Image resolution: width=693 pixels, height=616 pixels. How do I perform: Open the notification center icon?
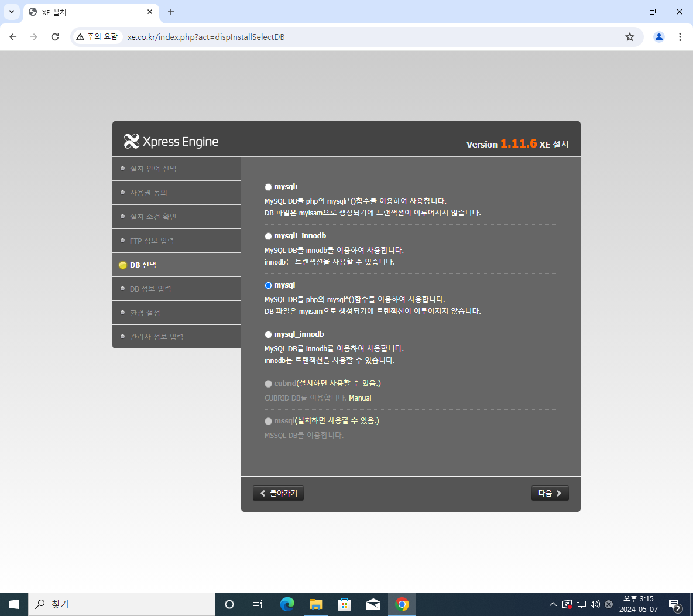pyautogui.click(x=674, y=604)
